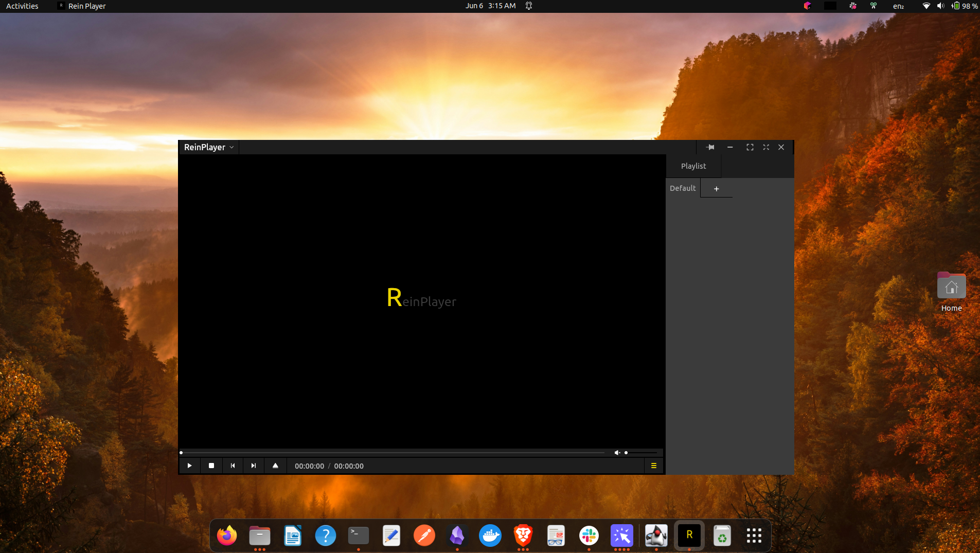
Task: Open Obsidian from the dock
Action: click(457, 536)
